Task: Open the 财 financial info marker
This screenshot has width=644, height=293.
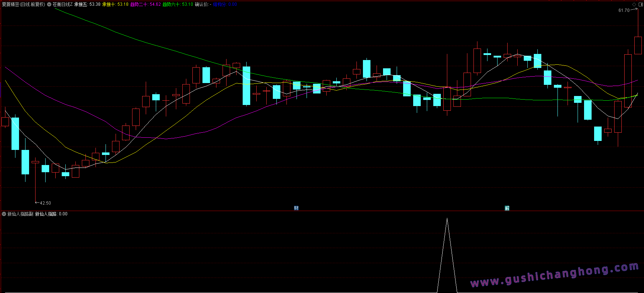Action: [296, 208]
